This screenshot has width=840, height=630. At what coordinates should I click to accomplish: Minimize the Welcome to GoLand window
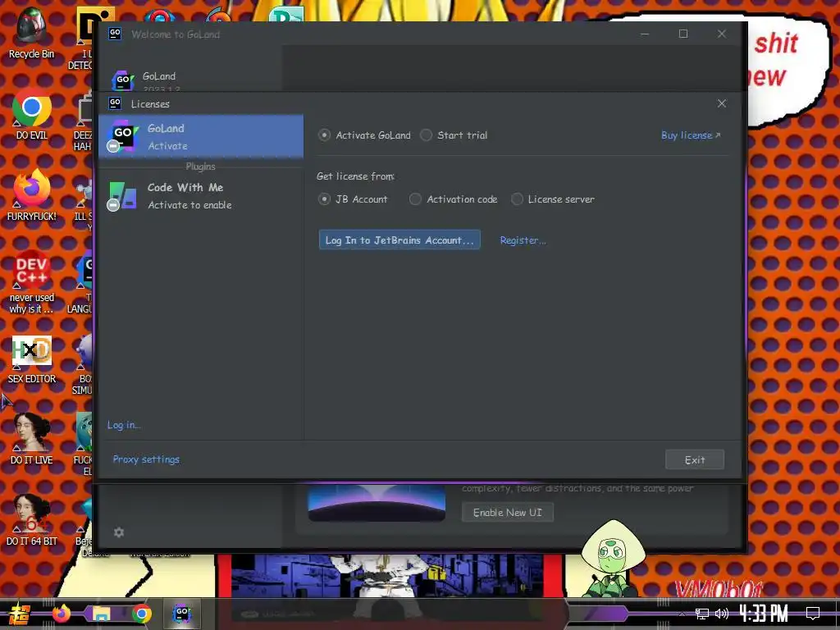pos(645,34)
